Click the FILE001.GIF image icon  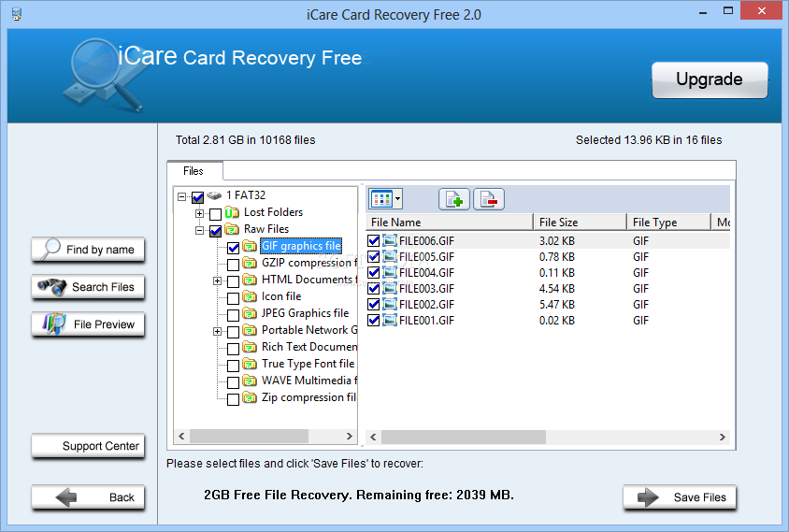click(390, 320)
